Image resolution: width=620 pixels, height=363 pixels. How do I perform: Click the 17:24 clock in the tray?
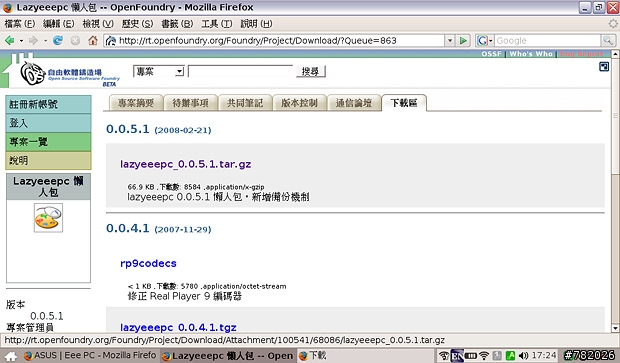(x=544, y=355)
